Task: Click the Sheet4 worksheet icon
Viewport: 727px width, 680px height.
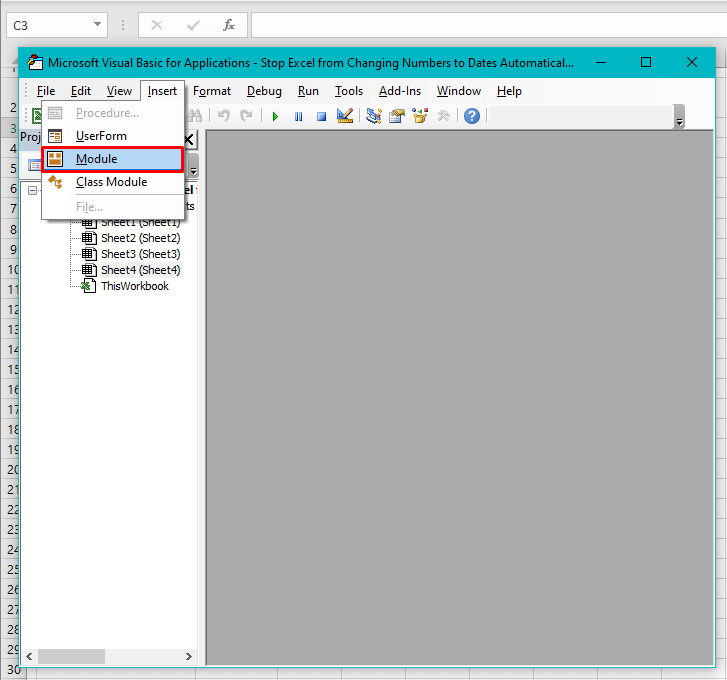Action: point(89,270)
